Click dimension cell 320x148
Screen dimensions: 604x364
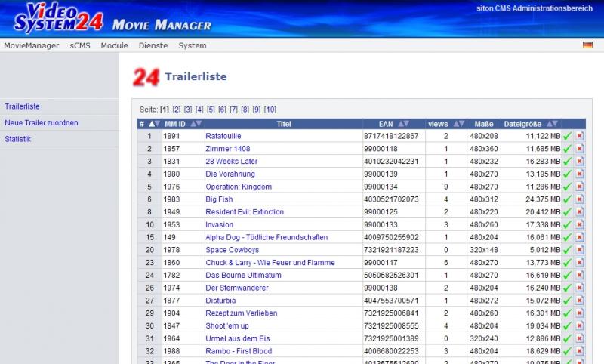(x=484, y=250)
